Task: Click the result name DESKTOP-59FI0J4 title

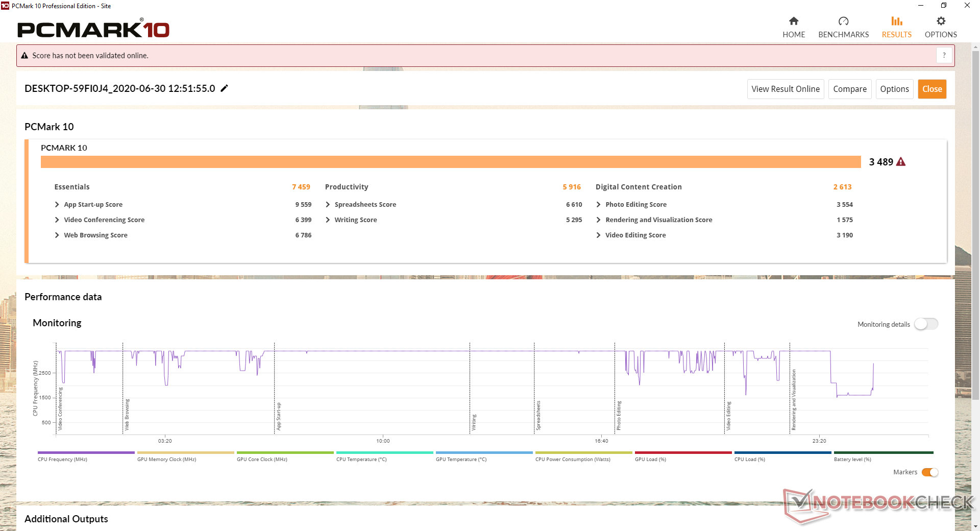Action: pyautogui.click(x=120, y=88)
